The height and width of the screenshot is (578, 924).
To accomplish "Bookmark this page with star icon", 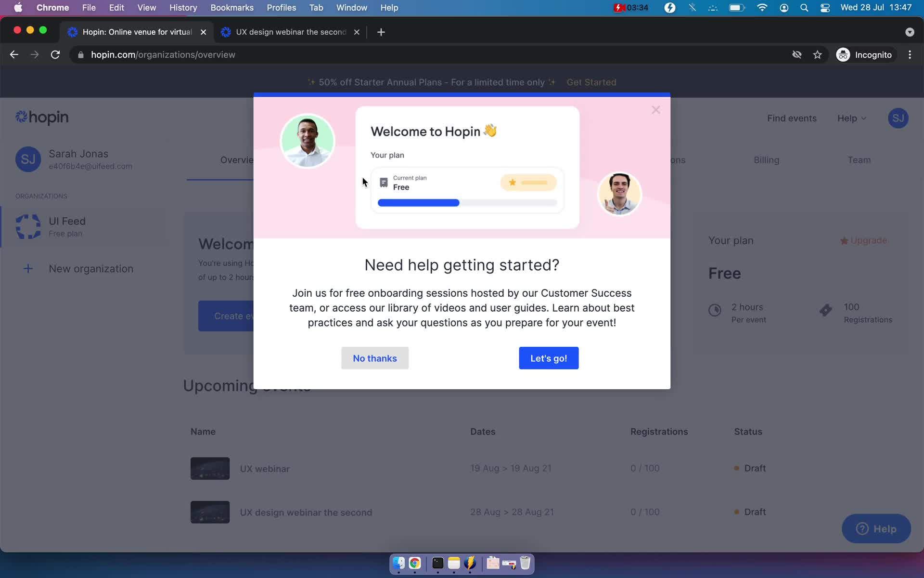I will point(817,54).
